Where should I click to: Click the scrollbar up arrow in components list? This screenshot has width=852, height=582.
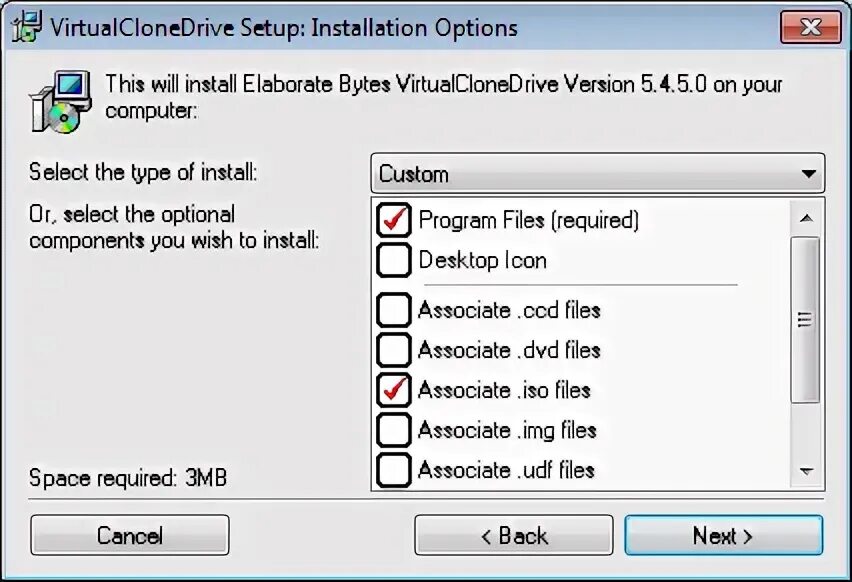(806, 218)
